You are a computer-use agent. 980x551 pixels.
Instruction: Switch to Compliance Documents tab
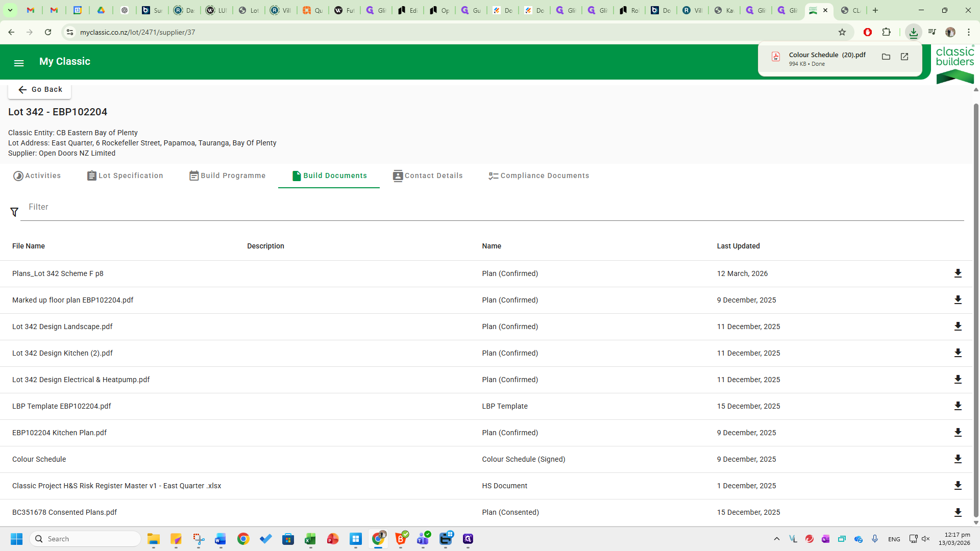click(x=538, y=176)
